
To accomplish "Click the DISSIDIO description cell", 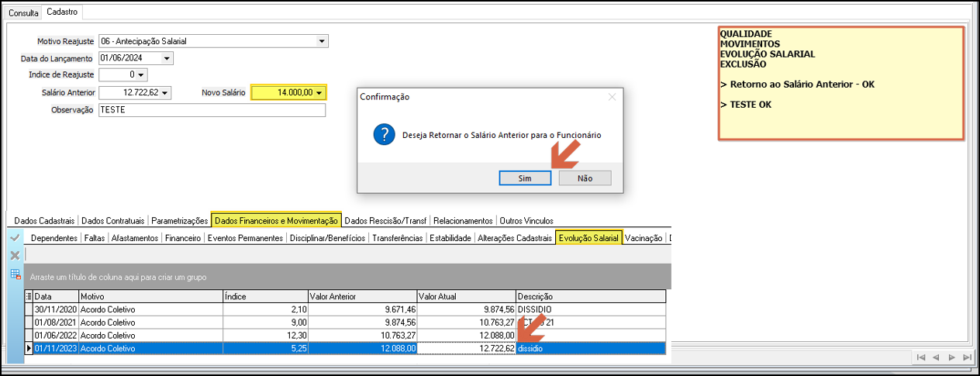I will coord(590,309).
